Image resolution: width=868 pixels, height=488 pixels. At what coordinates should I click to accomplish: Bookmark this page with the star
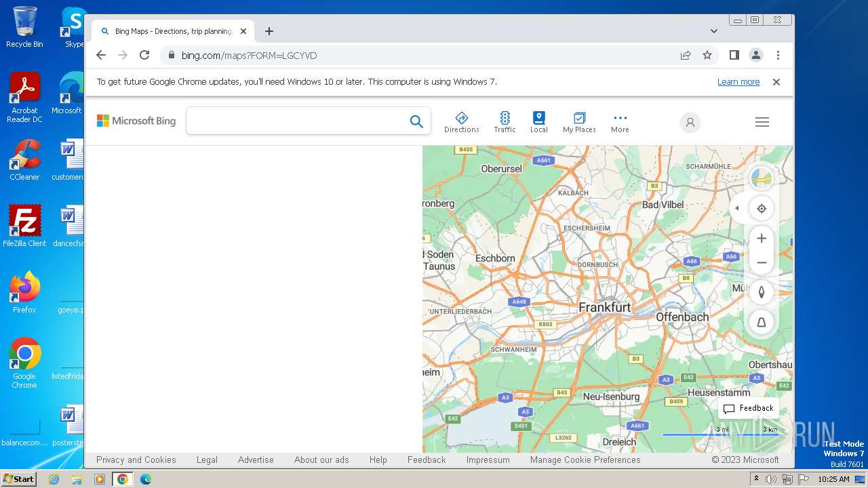tap(707, 56)
